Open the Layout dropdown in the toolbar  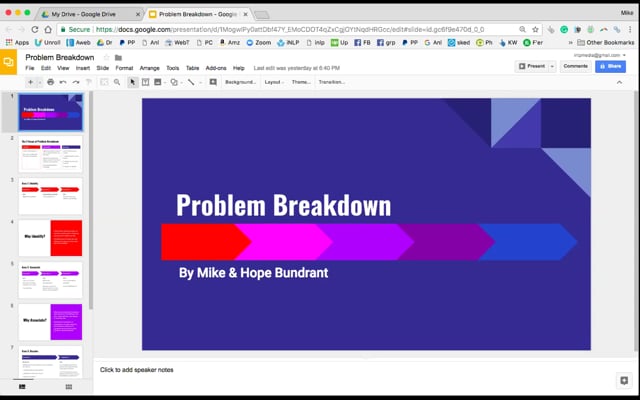pyautogui.click(x=273, y=82)
